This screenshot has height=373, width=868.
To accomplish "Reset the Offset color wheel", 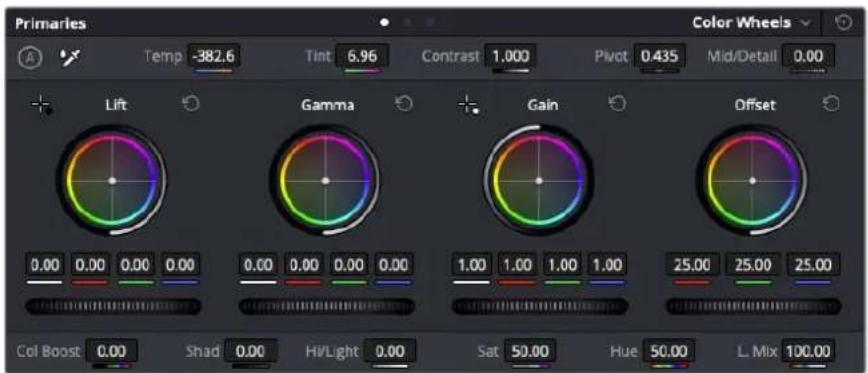I will pyautogui.click(x=831, y=103).
